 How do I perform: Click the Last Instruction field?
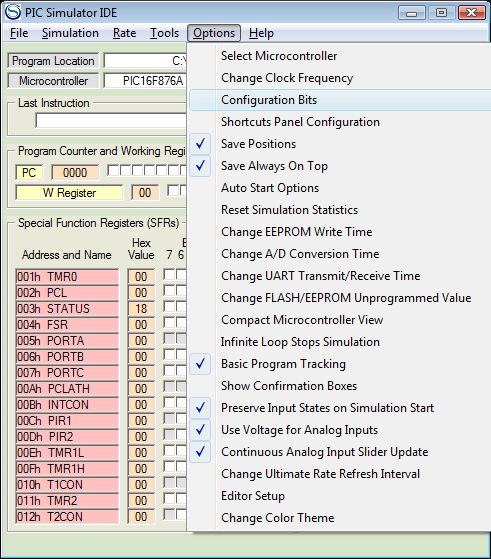click(111, 121)
